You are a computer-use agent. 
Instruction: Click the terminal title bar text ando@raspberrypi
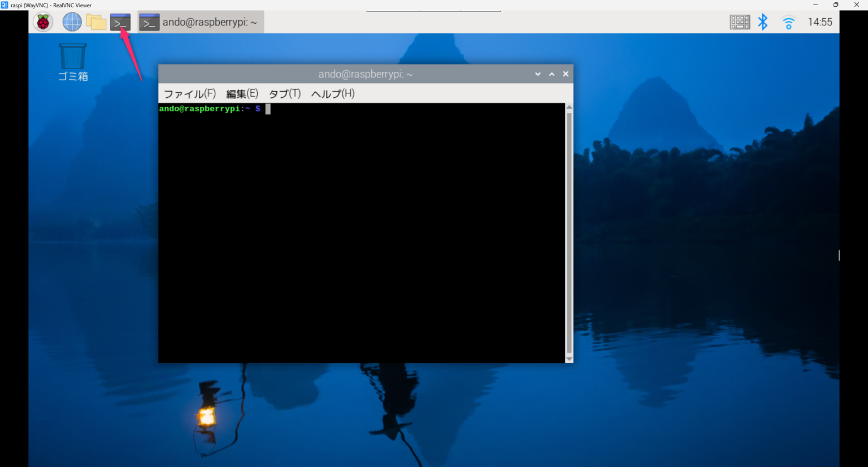click(x=365, y=73)
